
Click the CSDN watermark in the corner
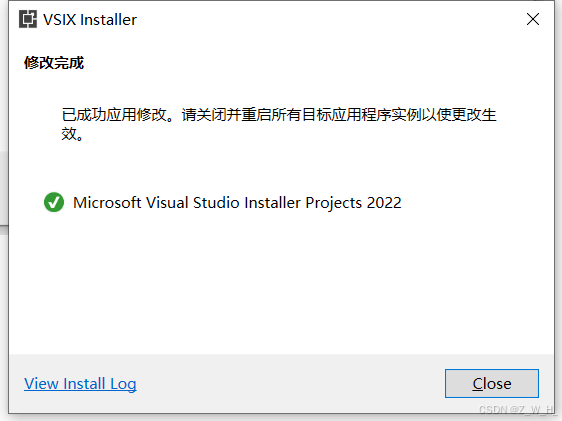click(x=516, y=410)
